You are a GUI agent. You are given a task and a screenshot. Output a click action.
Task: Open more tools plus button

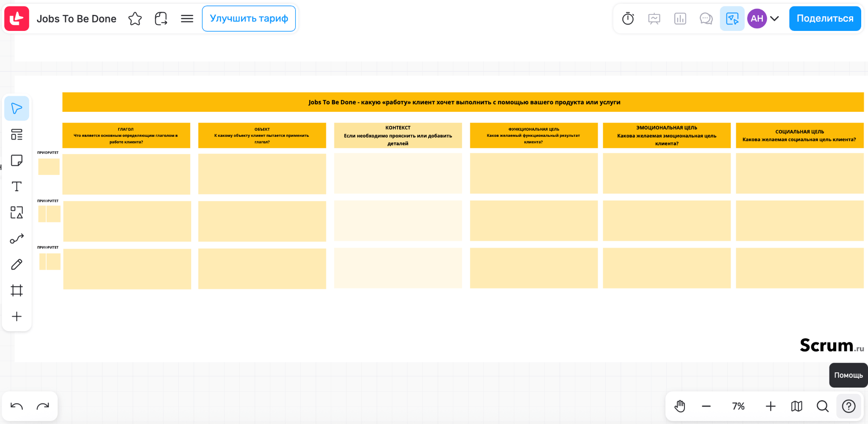click(17, 316)
